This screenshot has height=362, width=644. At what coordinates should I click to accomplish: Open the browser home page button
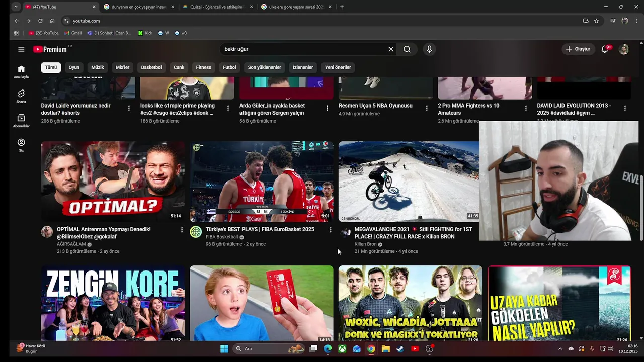pos(52,21)
